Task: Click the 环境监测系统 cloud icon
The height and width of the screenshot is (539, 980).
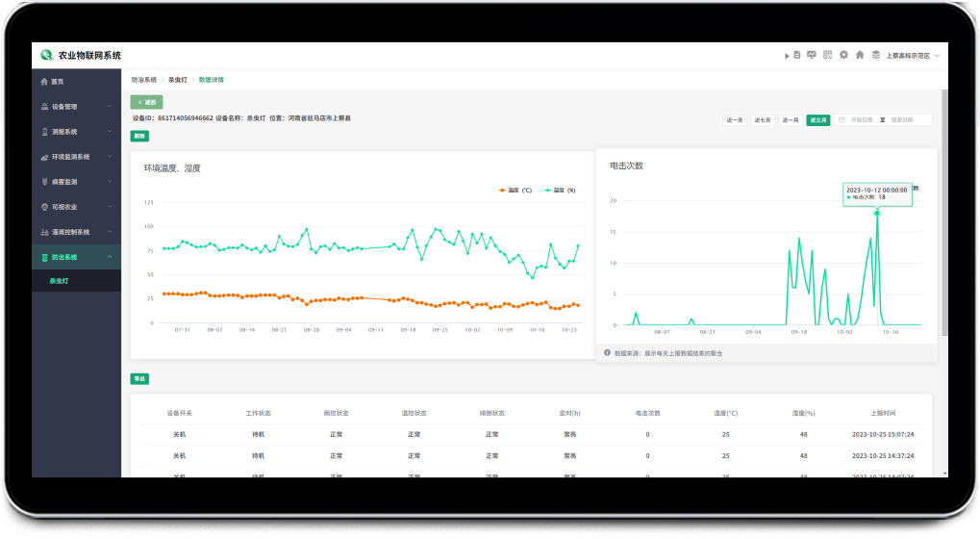Action: pyautogui.click(x=44, y=157)
